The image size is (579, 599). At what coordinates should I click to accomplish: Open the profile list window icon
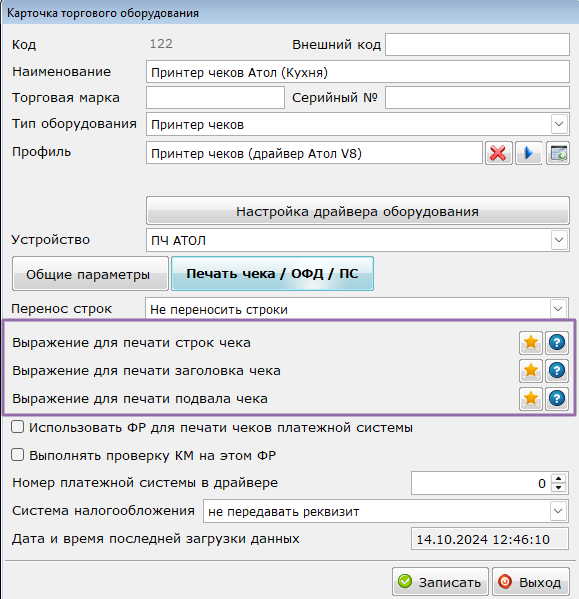coord(558,153)
